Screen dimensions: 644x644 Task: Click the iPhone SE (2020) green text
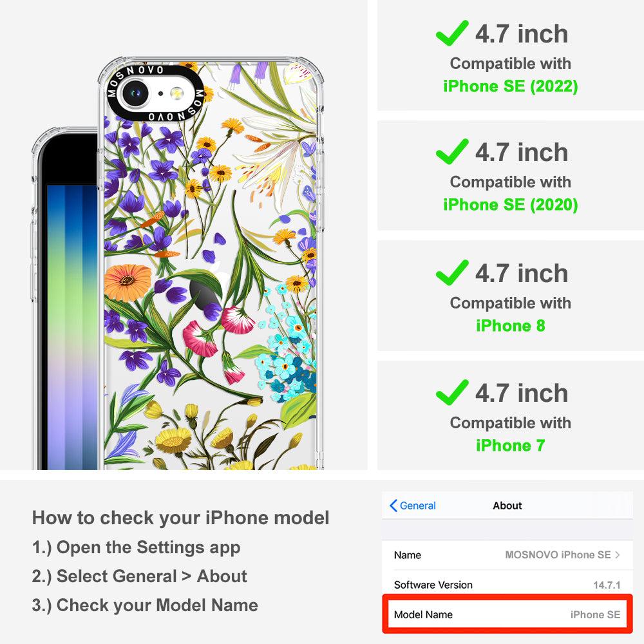(511, 205)
